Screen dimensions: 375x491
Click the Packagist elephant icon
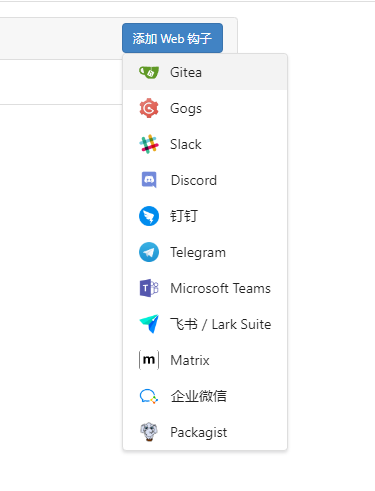(x=149, y=432)
